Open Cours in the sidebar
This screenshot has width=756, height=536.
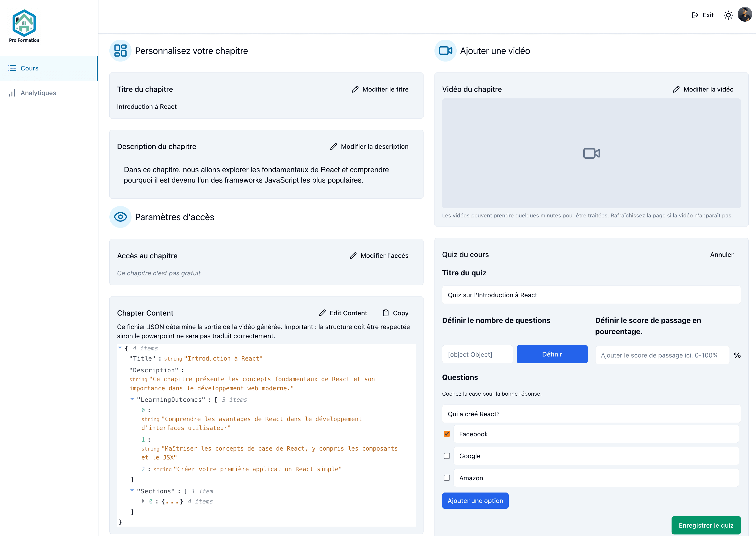tap(30, 68)
